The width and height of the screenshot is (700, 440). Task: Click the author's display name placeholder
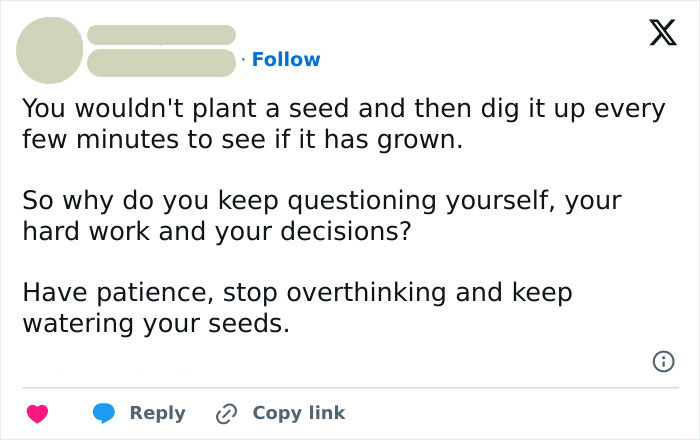click(x=161, y=35)
